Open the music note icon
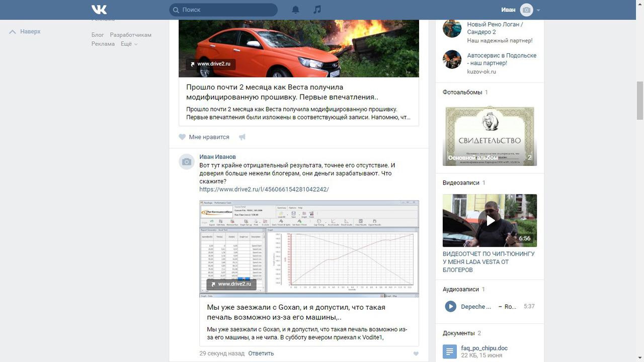The image size is (644, 362). pyautogui.click(x=317, y=10)
